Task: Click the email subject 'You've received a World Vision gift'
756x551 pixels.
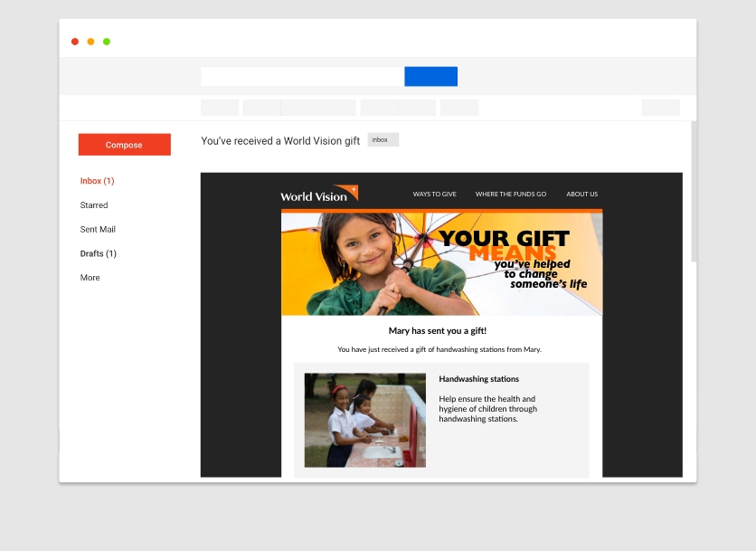Action: [x=280, y=141]
